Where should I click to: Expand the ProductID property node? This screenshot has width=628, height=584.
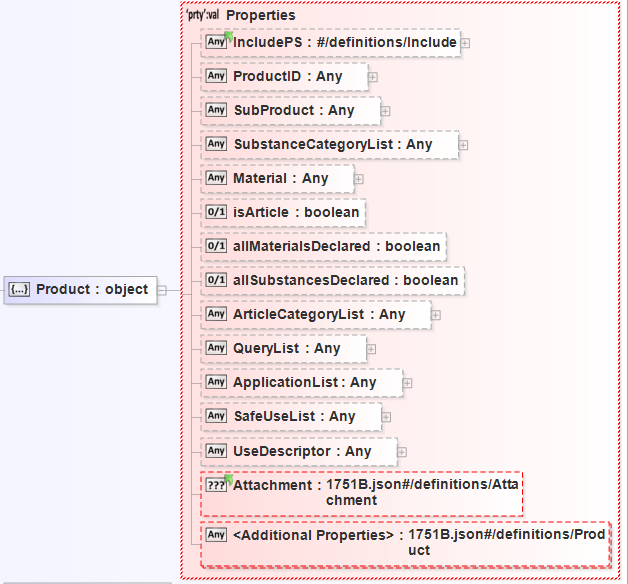[x=372, y=76]
